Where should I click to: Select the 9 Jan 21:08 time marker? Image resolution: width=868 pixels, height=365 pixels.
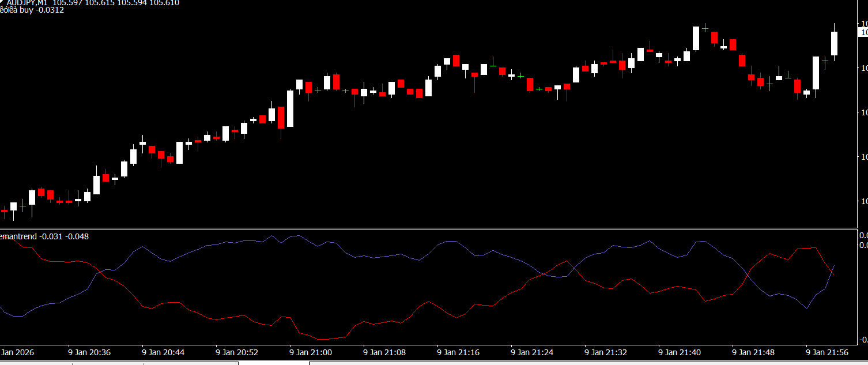click(384, 352)
